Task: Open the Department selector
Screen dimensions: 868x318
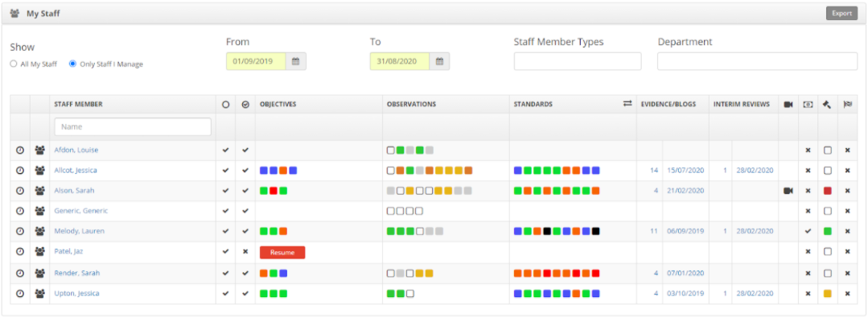Action: [x=757, y=61]
